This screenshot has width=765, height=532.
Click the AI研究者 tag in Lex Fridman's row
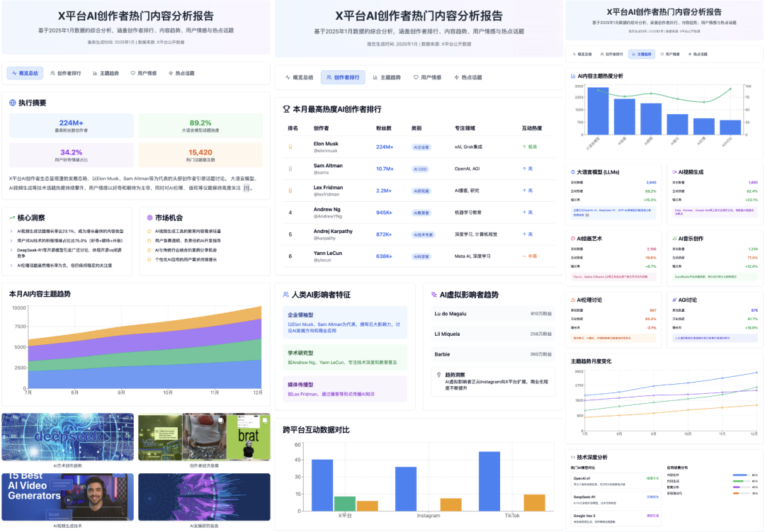[x=421, y=191]
